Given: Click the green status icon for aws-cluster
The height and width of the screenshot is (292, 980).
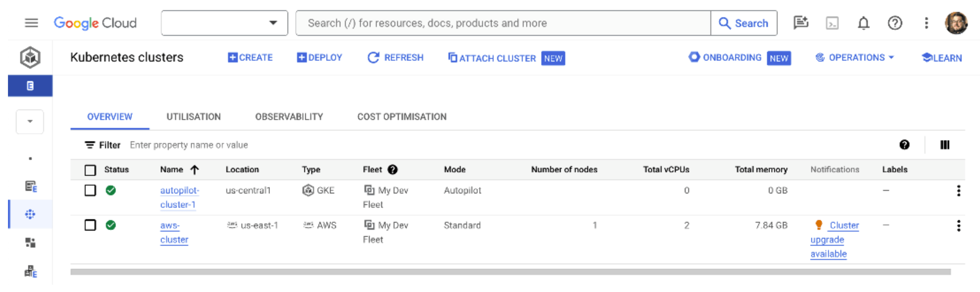Looking at the screenshot, I should pos(111,225).
